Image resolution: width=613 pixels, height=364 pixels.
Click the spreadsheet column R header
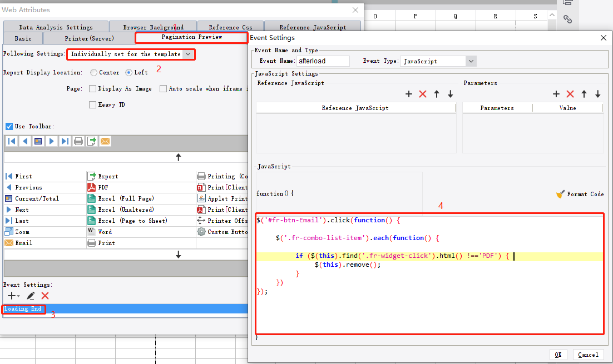495,16
